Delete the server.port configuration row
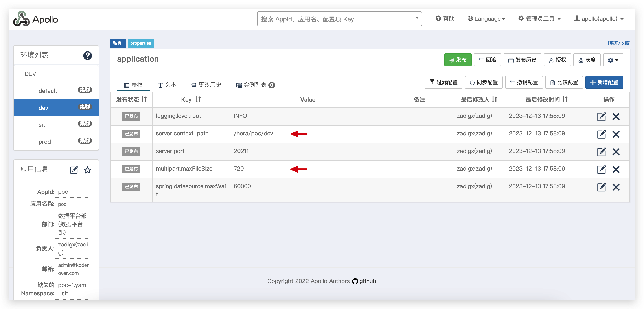 pos(616,152)
